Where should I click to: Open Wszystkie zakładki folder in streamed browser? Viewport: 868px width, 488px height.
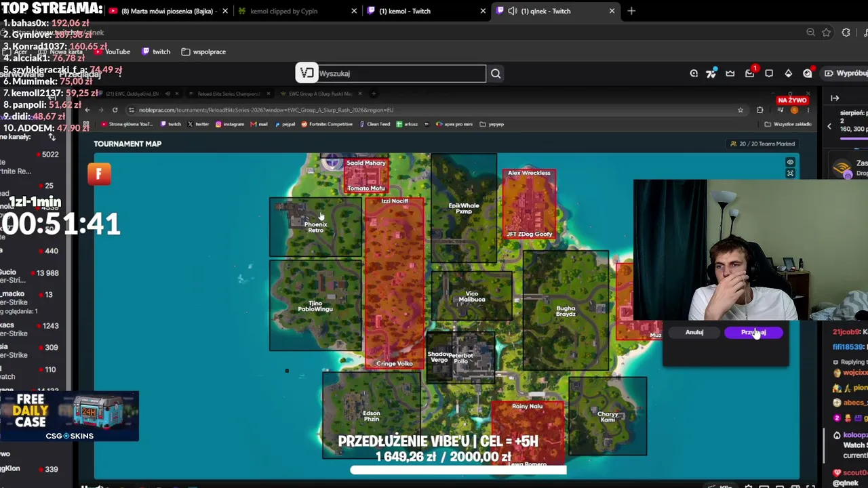click(x=787, y=124)
